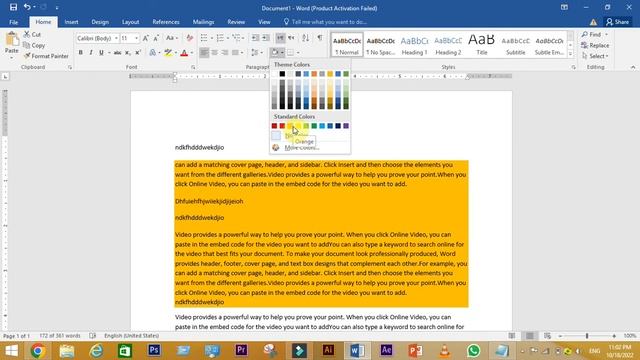Screen dimensions: 640x360
Task: Click the Text Effects glowing A icon
Action: point(153,53)
